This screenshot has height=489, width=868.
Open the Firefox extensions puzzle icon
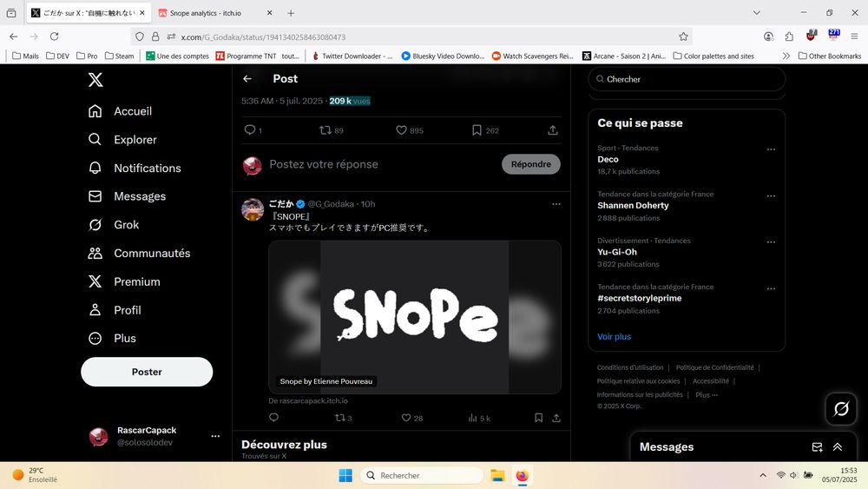[789, 36]
